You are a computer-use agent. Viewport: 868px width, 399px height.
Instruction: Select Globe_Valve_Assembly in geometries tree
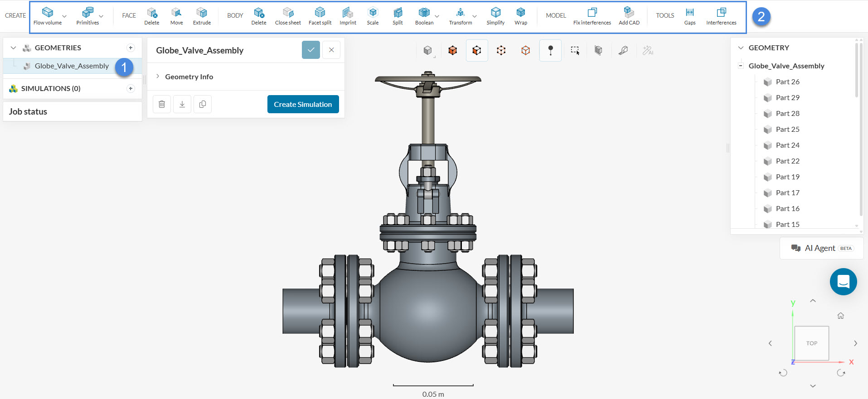[72, 66]
